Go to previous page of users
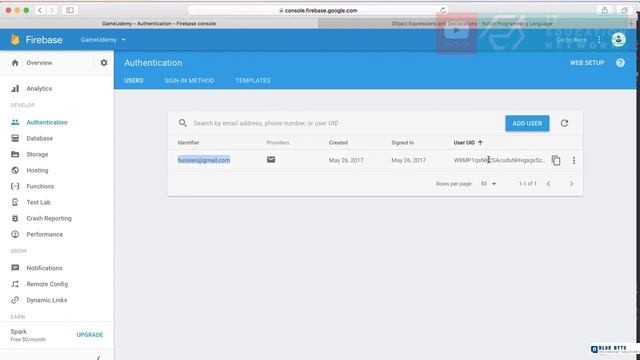This screenshot has width=640, height=360. pyautogui.click(x=549, y=184)
